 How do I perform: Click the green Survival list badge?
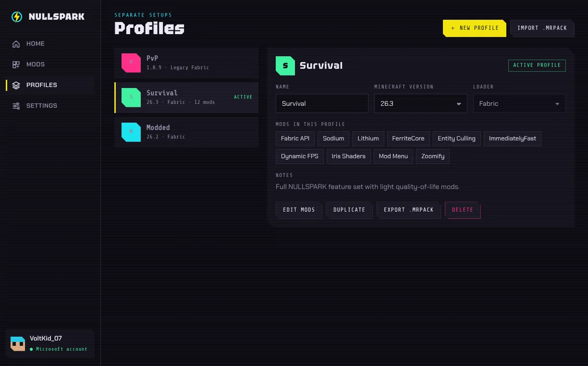point(131,97)
